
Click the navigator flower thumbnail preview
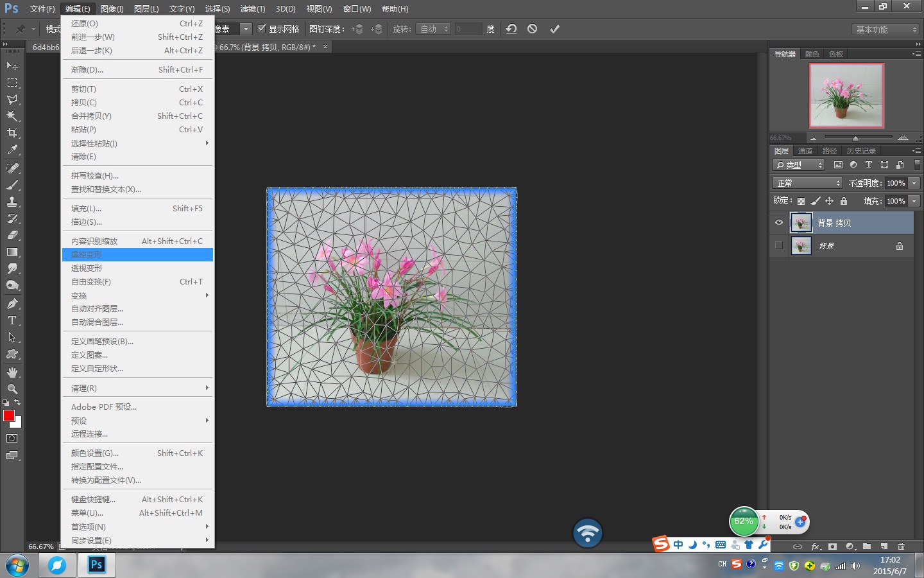click(x=846, y=96)
